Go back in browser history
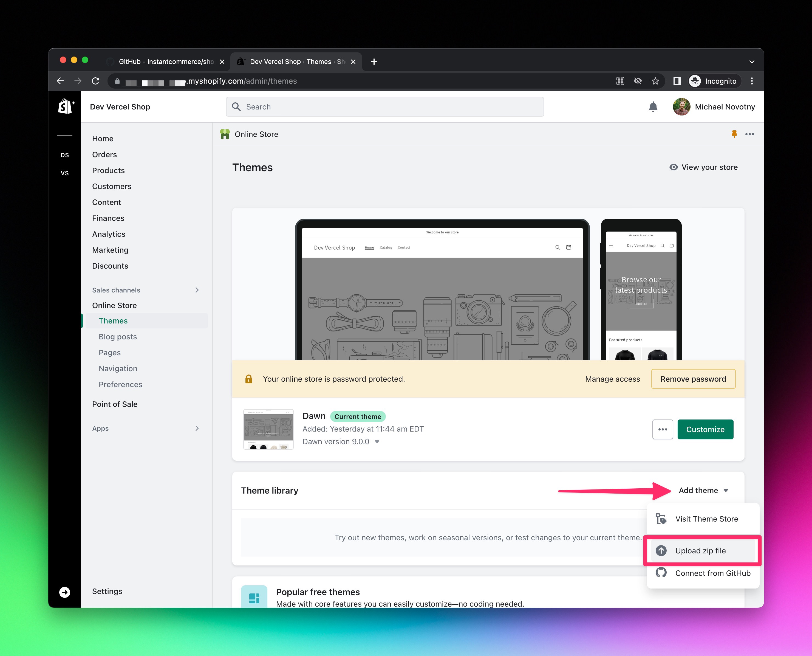The height and width of the screenshot is (656, 812). click(60, 81)
